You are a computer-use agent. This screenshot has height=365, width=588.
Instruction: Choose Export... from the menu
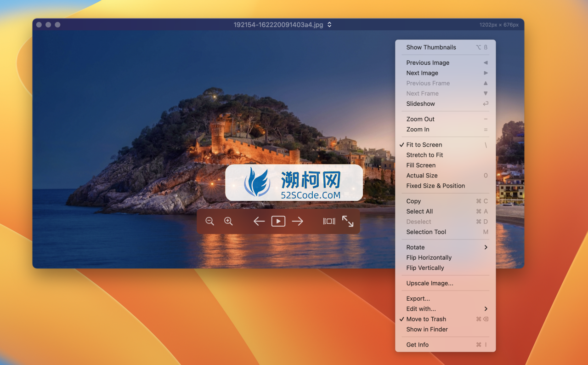click(x=446, y=299)
